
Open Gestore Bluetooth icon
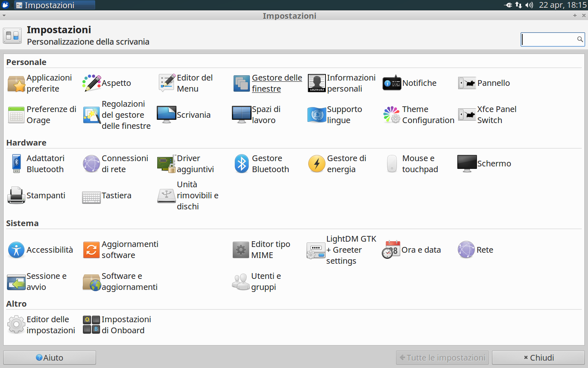coord(242,164)
